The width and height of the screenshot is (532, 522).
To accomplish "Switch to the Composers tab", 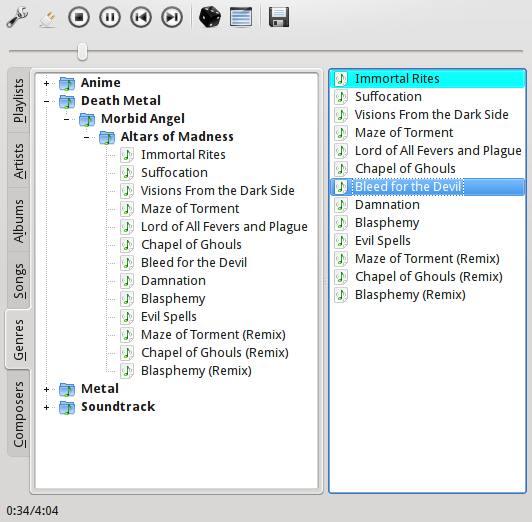I will click(18, 414).
